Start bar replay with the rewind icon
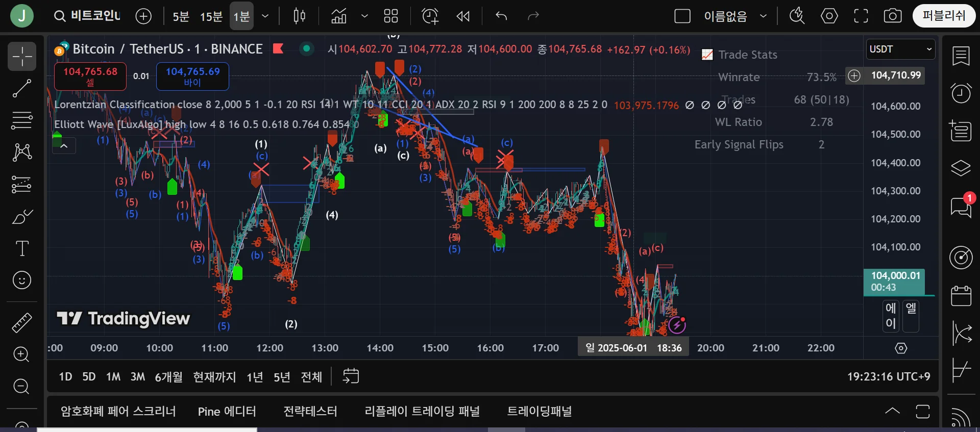980x432 pixels. point(463,16)
